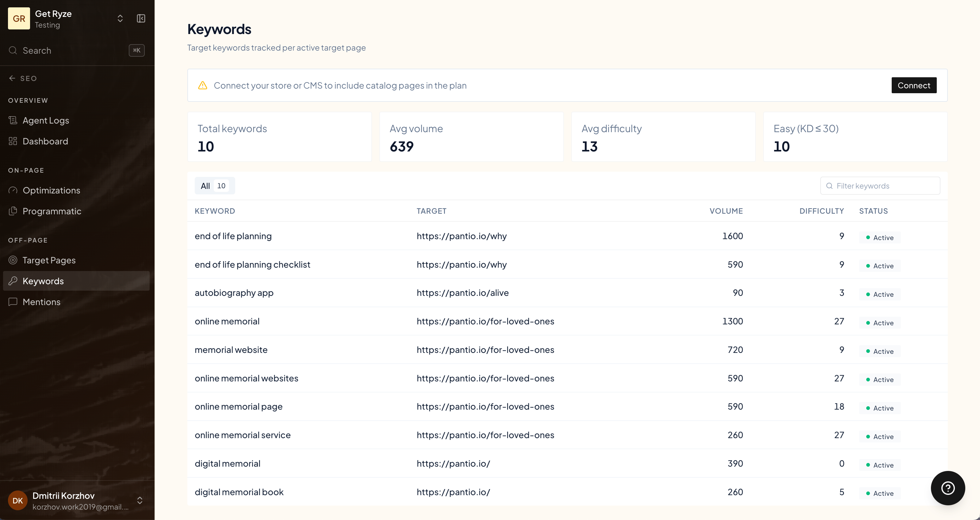
Task: Click the ⌘K shortcut badge
Action: (136, 50)
